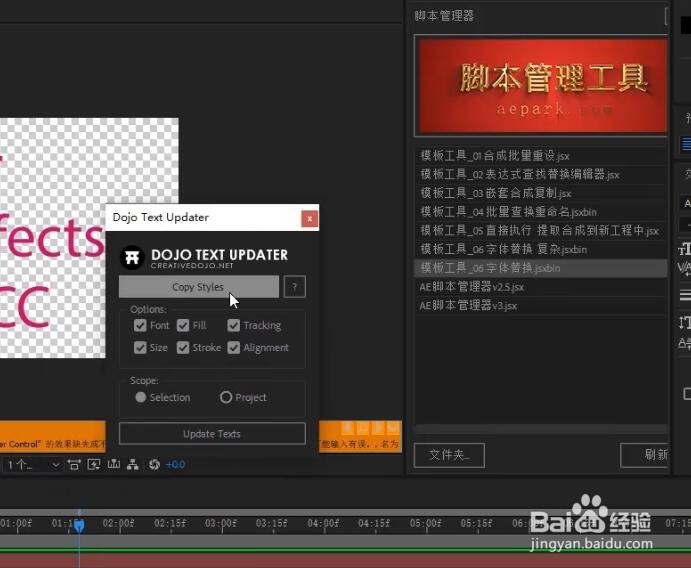
Task: Select 模板工具_04批量查换重命名.jsxbin
Action: (x=540, y=212)
